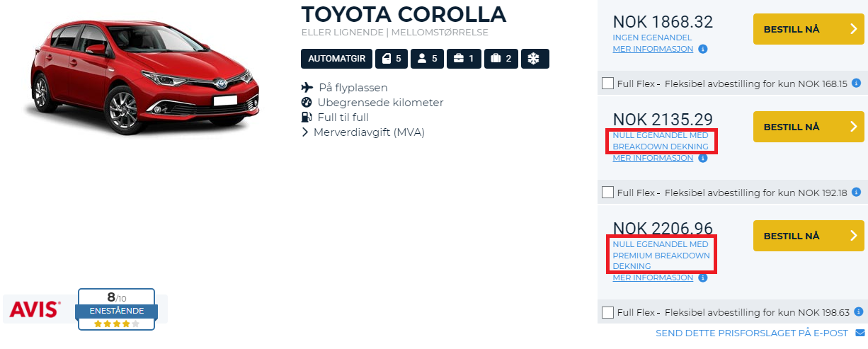The height and width of the screenshot is (349, 868).
Task: Click the air conditioning snowflake icon
Action: (535, 59)
